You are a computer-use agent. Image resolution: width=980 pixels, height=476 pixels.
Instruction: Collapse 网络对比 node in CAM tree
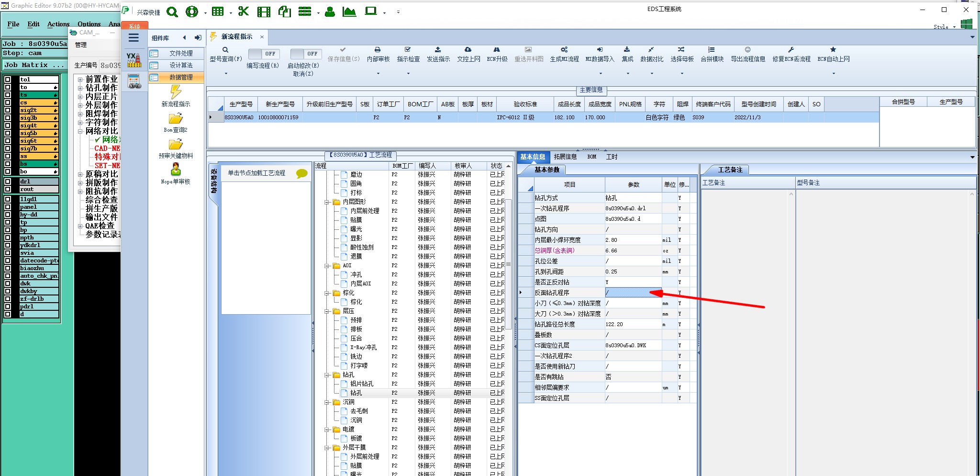[x=80, y=131]
